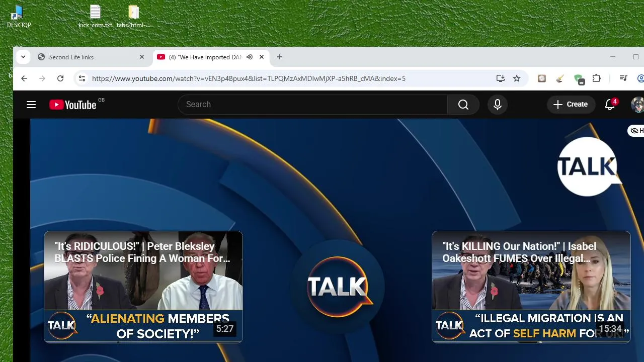Open the YouTube guide hamburger menu

[31, 105]
